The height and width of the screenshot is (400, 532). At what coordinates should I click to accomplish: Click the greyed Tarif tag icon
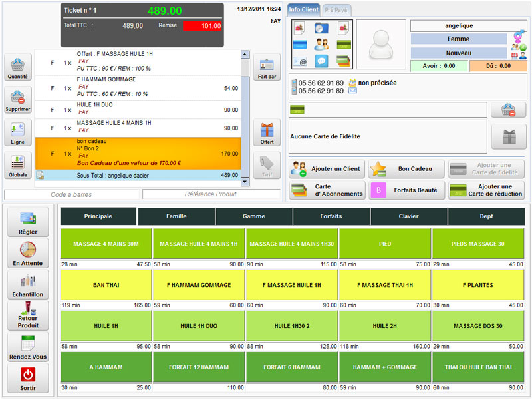pyautogui.click(x=267, y=163)
